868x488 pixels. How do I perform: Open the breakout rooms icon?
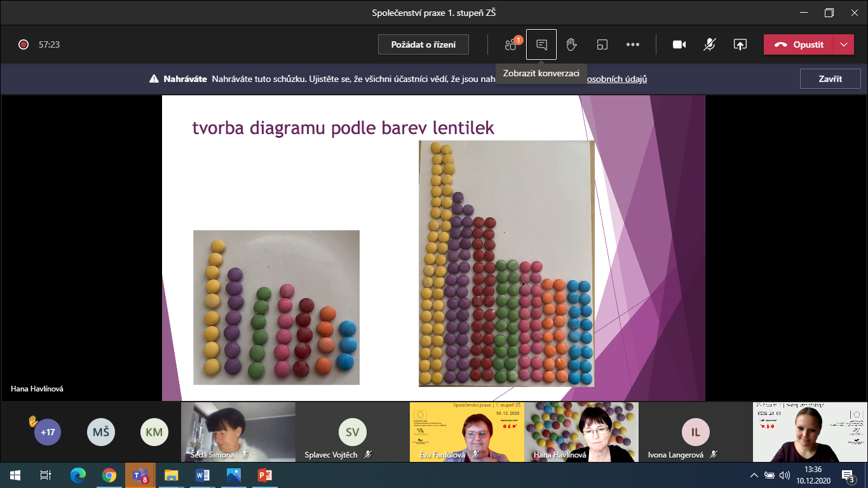click(x=602, y=44)
